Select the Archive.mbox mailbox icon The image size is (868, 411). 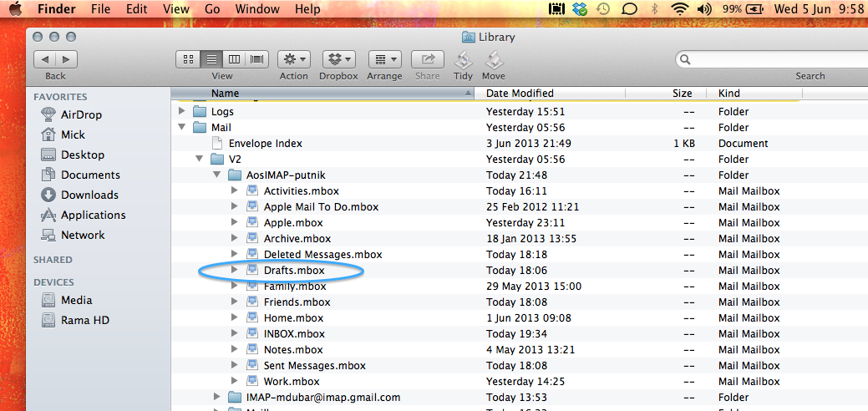(252, 239)
